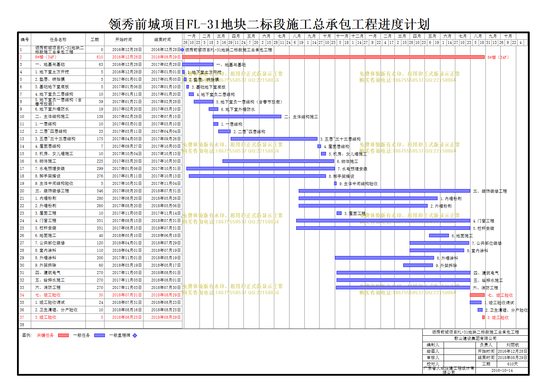Select the 四、建筑电气 Gantt bar
Viewport: 546px width, 392px height.
[404, 273]
